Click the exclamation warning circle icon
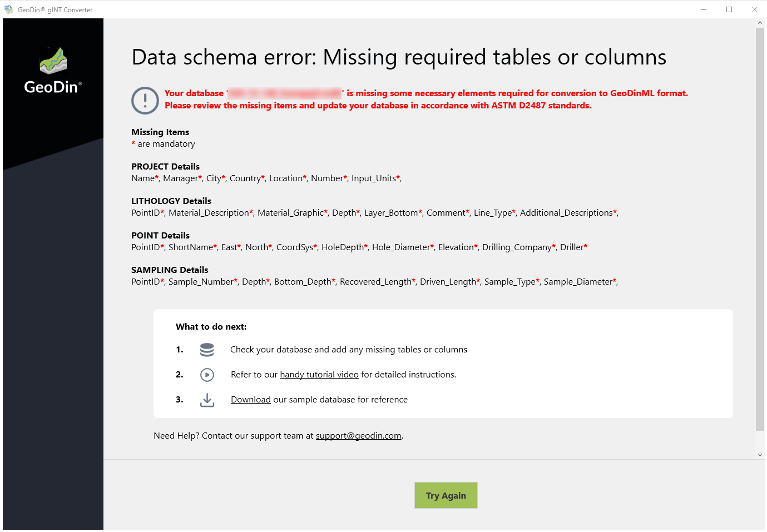Viewport: 767px width, 532px height. click(145, 101)
